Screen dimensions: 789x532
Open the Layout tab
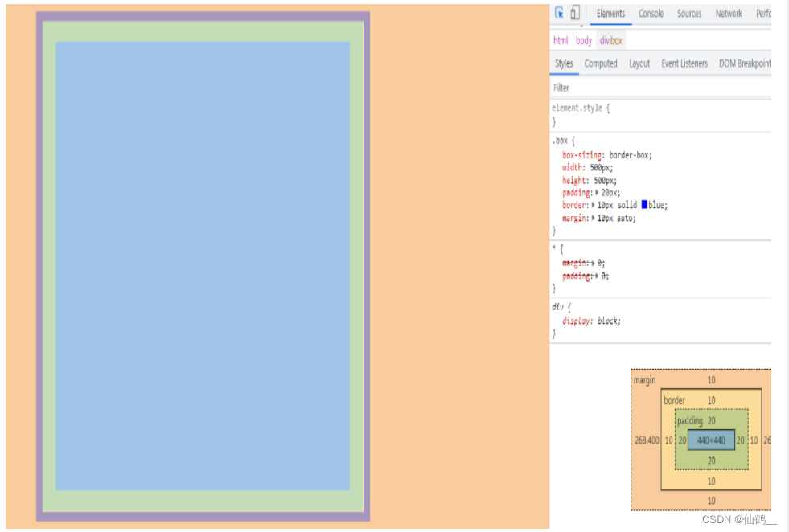click(x=639, y=63)
